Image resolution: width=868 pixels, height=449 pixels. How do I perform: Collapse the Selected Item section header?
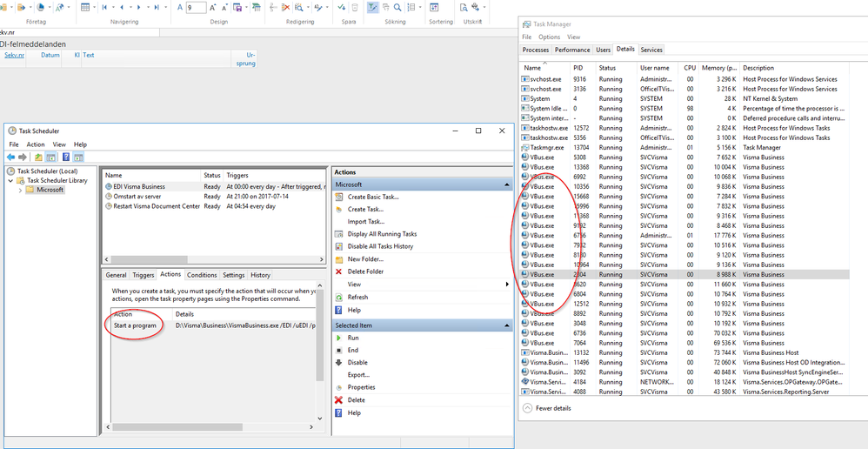pyautogui.click(x=506, y=325)
